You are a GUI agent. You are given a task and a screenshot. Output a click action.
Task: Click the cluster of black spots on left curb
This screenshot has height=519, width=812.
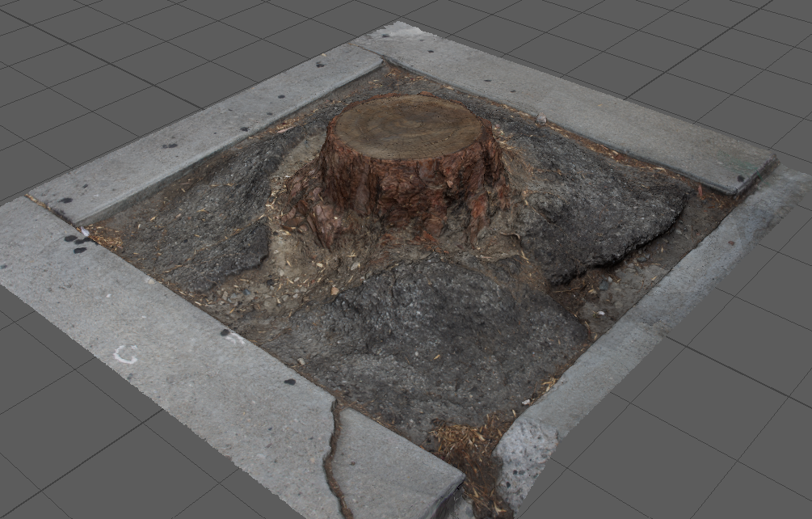pos(77,243)
